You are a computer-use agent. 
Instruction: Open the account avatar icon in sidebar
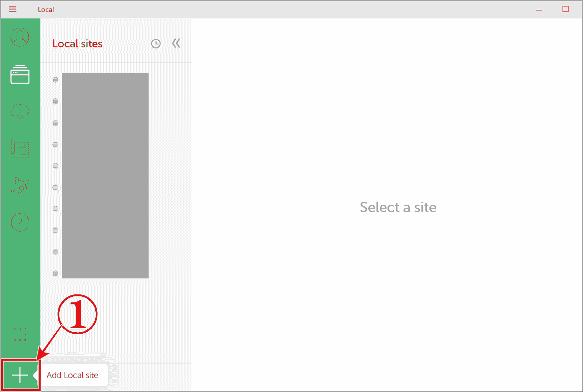click(x=20, y=37)
